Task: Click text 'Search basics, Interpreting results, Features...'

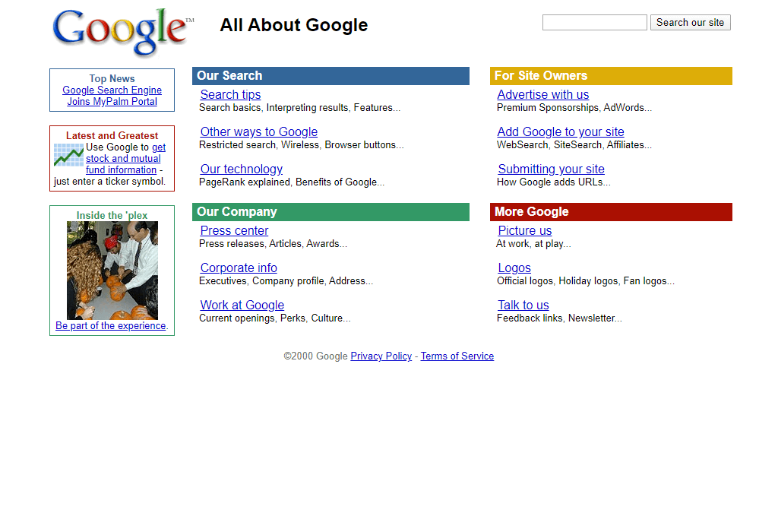Action: pos(299,108)
